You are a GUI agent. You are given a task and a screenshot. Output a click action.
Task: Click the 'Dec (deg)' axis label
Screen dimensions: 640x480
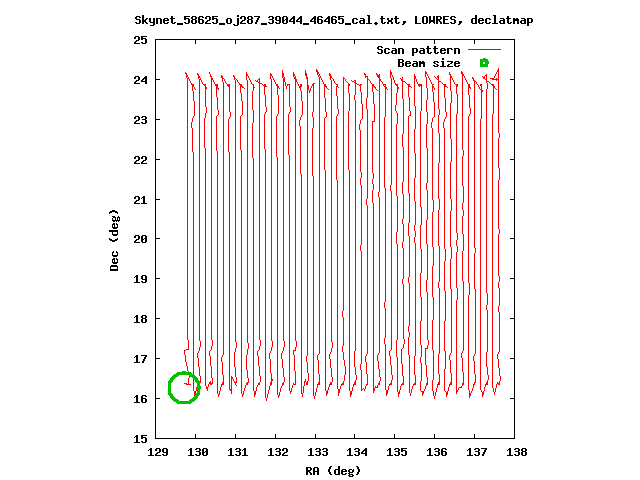114,240
